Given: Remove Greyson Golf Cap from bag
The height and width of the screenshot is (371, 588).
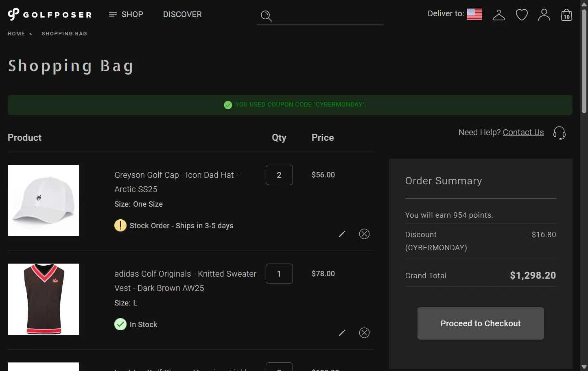Looking at the screenshot, I should click(x=364, y=234).
